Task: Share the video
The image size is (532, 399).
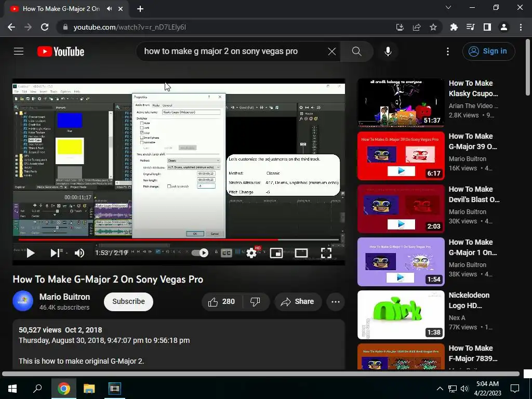Action: tap(298, 302)
